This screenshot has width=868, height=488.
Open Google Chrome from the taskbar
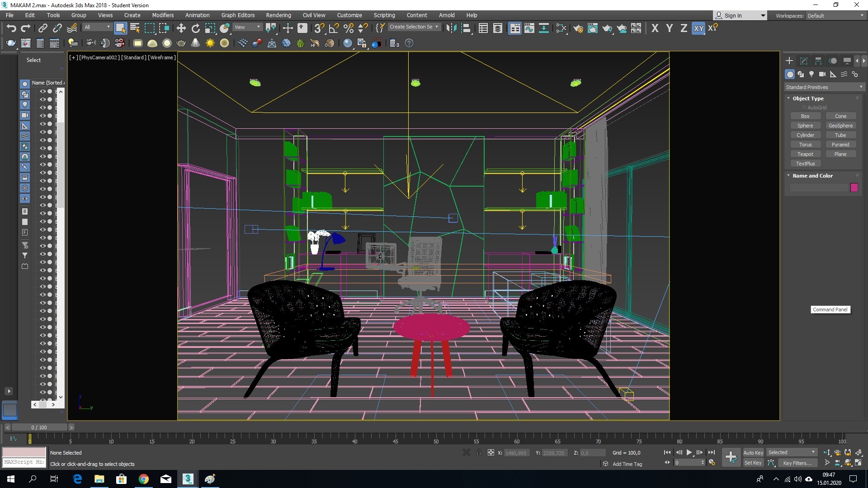point(143,479)
